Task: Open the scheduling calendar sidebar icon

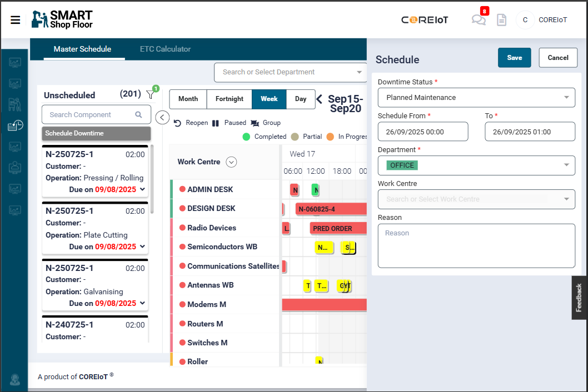Action: pos(15,125)
